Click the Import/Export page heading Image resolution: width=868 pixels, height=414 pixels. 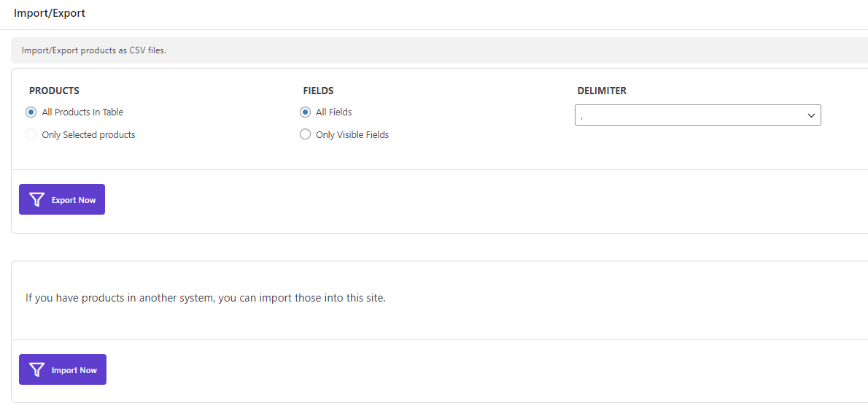[x=50, y=13]
